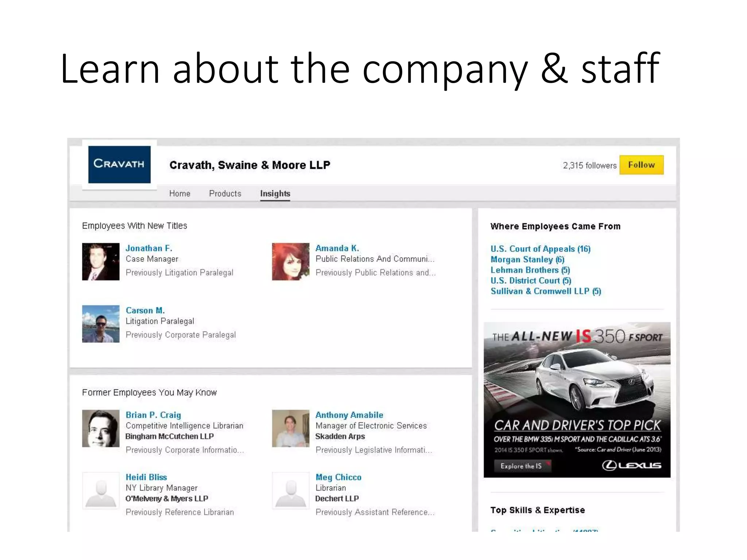Click the 2,315 followers count
747x560 pixels.
click(589, 166)
